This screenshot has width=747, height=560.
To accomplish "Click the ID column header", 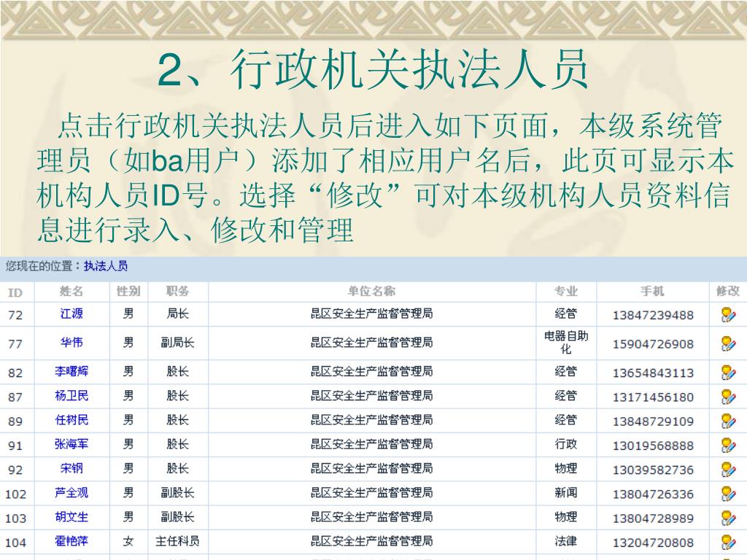I will [x=15, y=292].
